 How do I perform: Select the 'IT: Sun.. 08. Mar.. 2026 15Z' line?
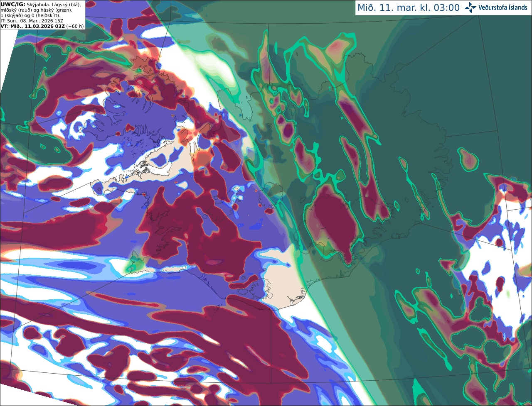(32, 21)
